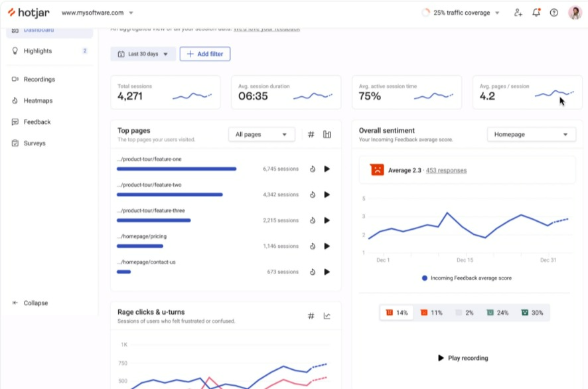The height and width of the screenshot is (389, 588).
Task: Open the Last 30 days date dropdown
Action: point(143,54)
